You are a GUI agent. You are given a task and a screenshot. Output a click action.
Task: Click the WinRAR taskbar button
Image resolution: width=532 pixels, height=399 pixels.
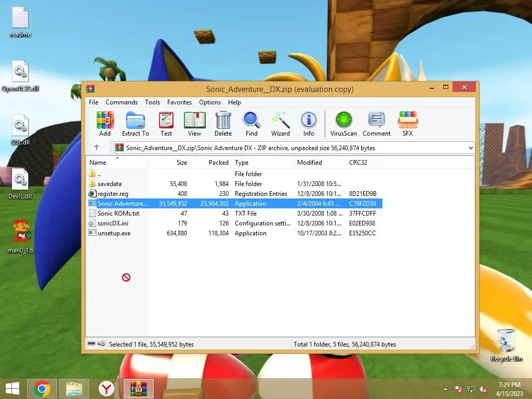[x=138, y=389]
